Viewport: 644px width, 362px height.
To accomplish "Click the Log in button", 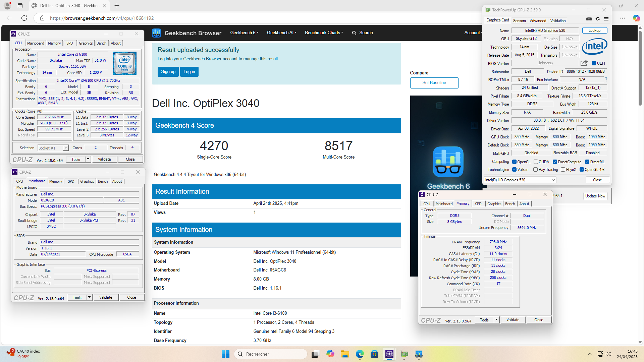I will [x=189, y=72].
